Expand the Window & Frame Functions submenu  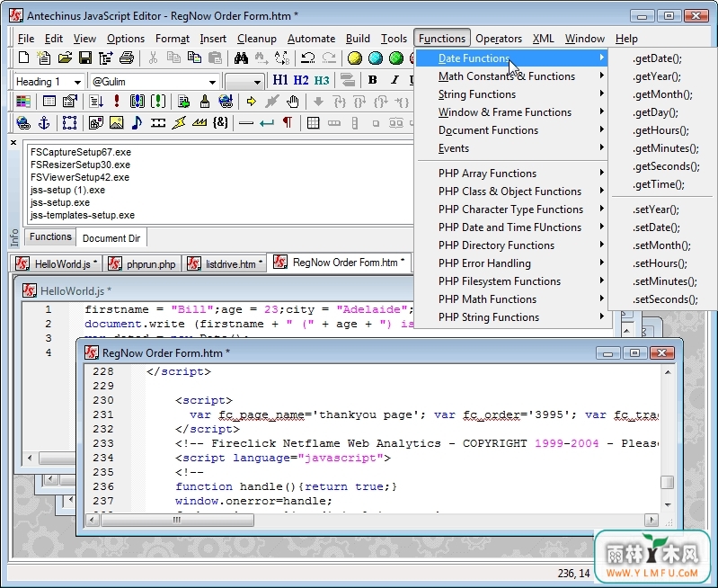point(513,111)
